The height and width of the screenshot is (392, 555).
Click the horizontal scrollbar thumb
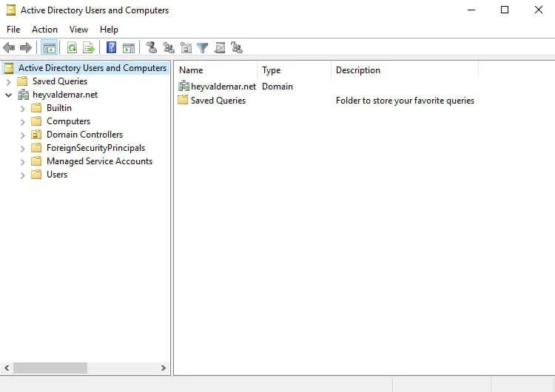click(x=50, y=368)
